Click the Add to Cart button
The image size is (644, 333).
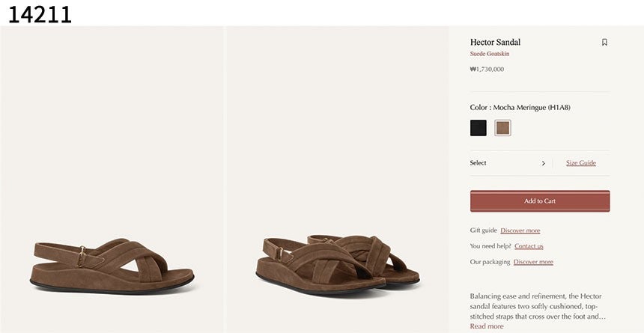[540, 201]
